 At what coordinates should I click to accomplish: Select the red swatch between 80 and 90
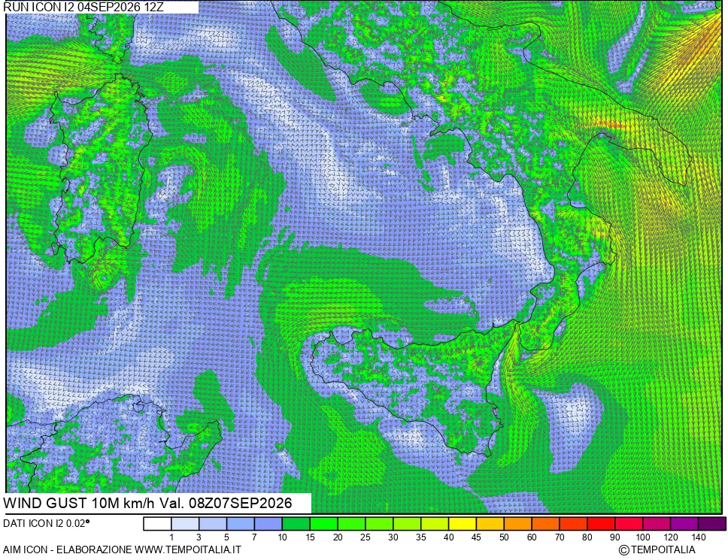[x=601, y=524]
